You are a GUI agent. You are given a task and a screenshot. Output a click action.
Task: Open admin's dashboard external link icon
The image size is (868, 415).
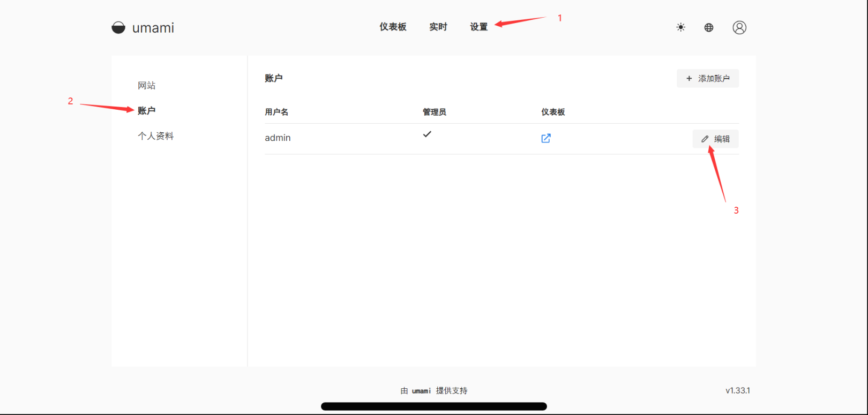point(546,138)
